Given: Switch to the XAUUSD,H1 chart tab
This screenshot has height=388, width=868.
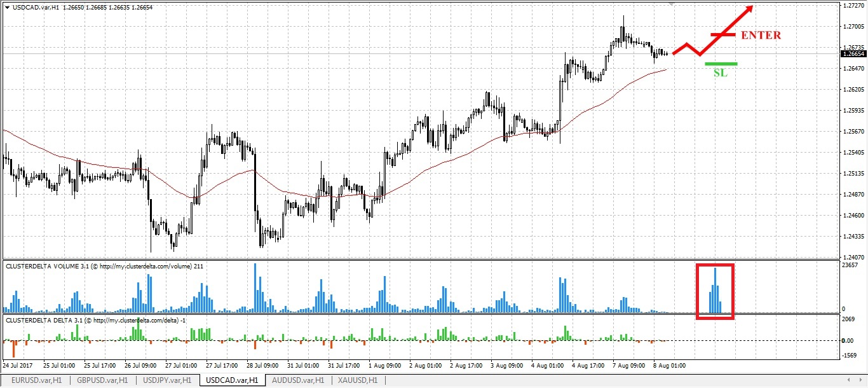Looking at the screenshot, I should point(358,380).
